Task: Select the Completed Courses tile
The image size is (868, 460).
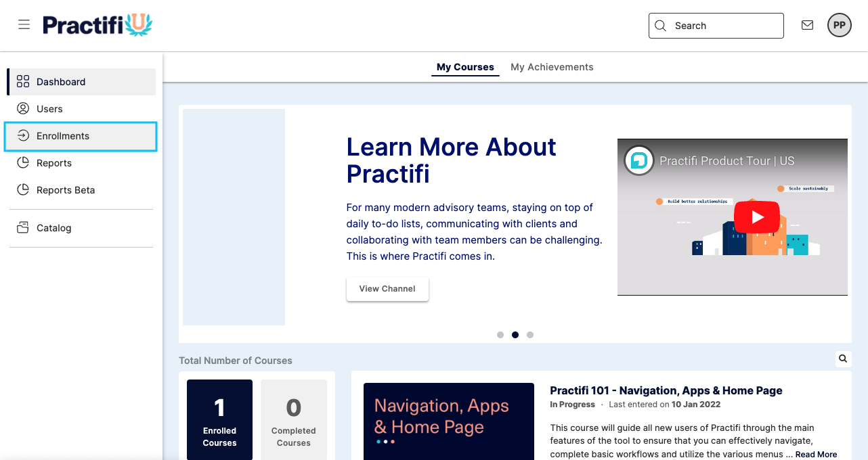Action: 293,419
